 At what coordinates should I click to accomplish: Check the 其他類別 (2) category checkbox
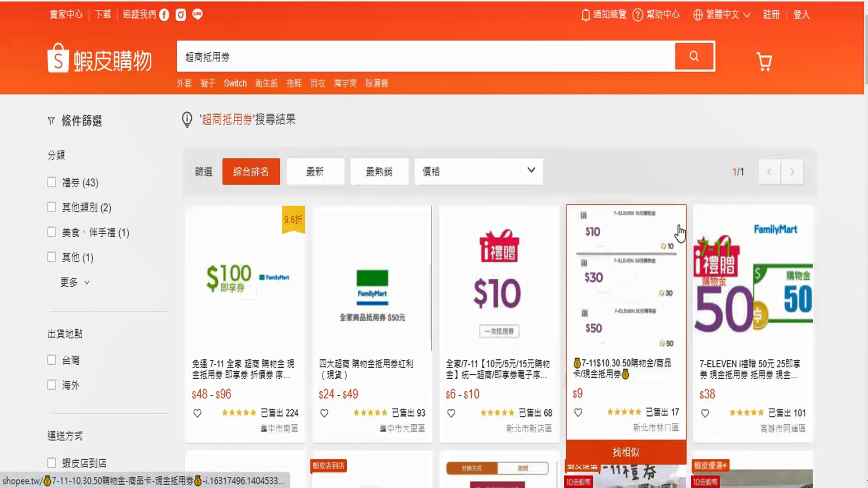coord(52,207)
